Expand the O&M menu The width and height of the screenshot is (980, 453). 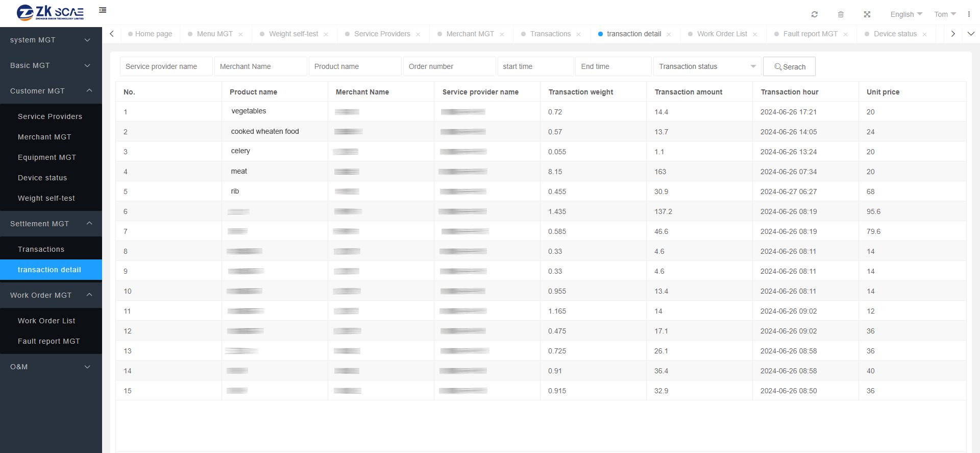(51, 367)
